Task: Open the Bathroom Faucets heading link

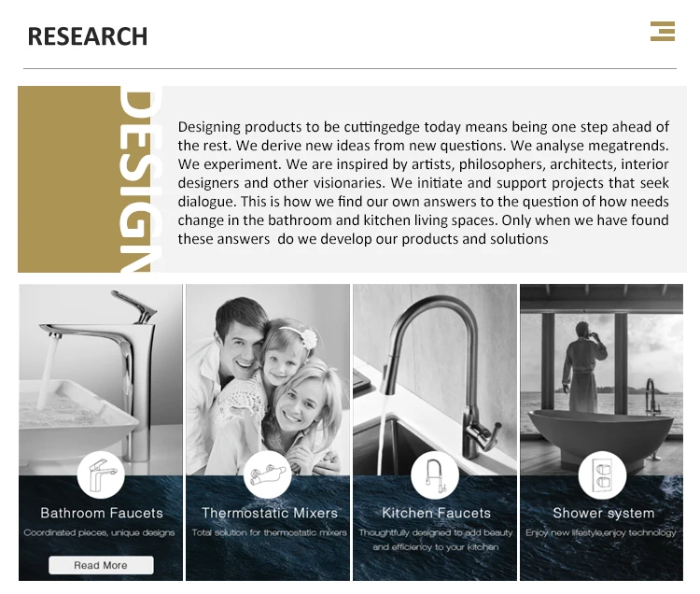Action: [102, 513]
